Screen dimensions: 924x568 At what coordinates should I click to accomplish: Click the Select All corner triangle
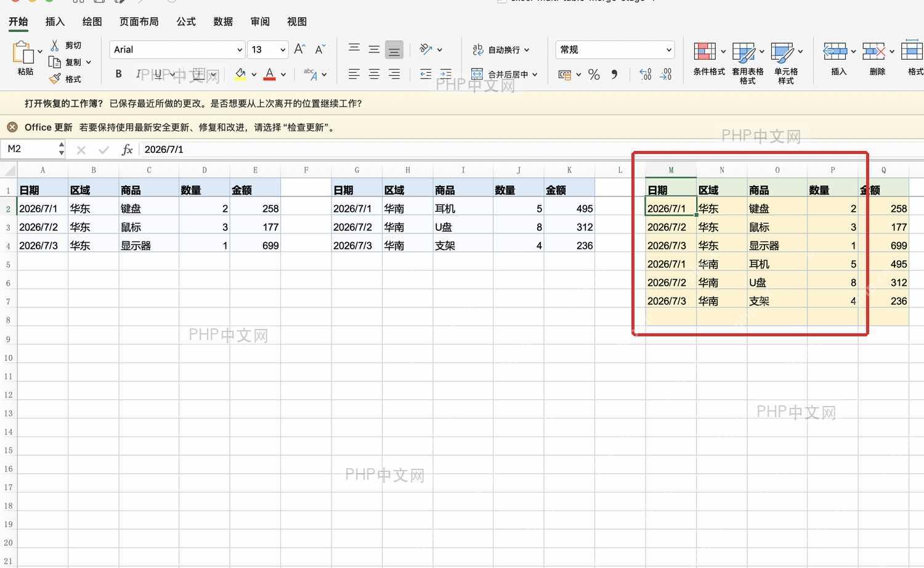(9, 170)
